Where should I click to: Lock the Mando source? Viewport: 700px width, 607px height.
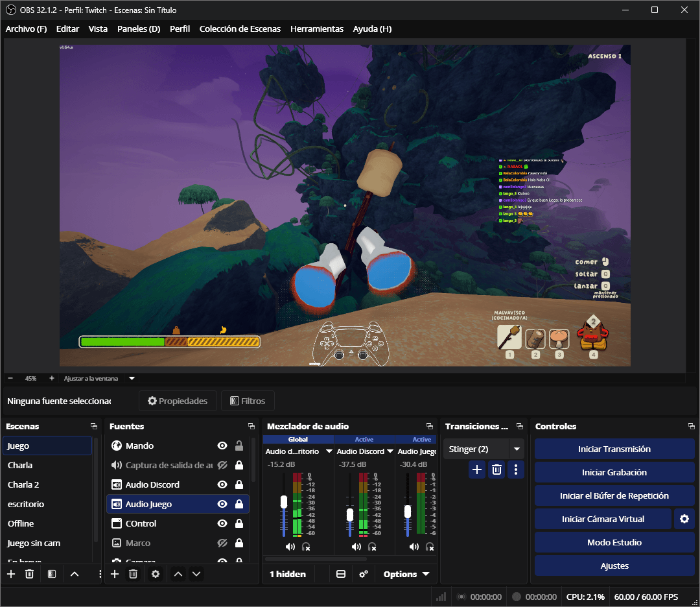tap(239, 446)
